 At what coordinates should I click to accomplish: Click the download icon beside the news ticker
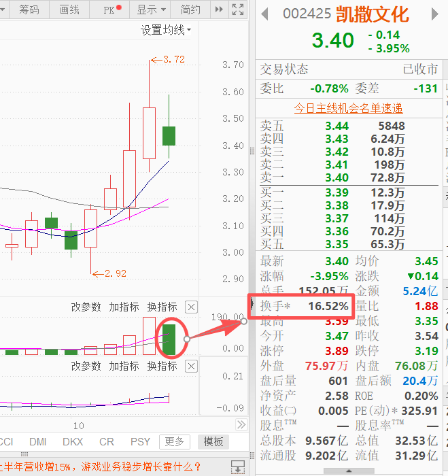(238, 466)
